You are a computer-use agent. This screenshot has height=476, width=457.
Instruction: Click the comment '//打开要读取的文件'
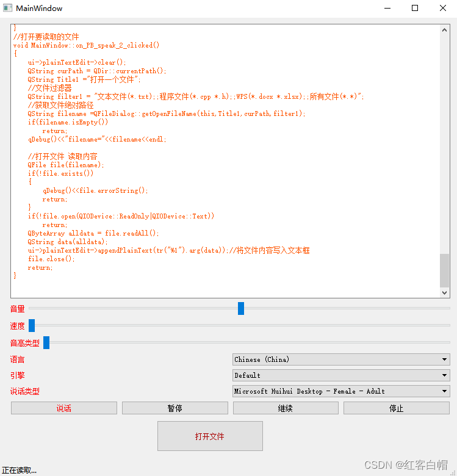click(46, 37)
